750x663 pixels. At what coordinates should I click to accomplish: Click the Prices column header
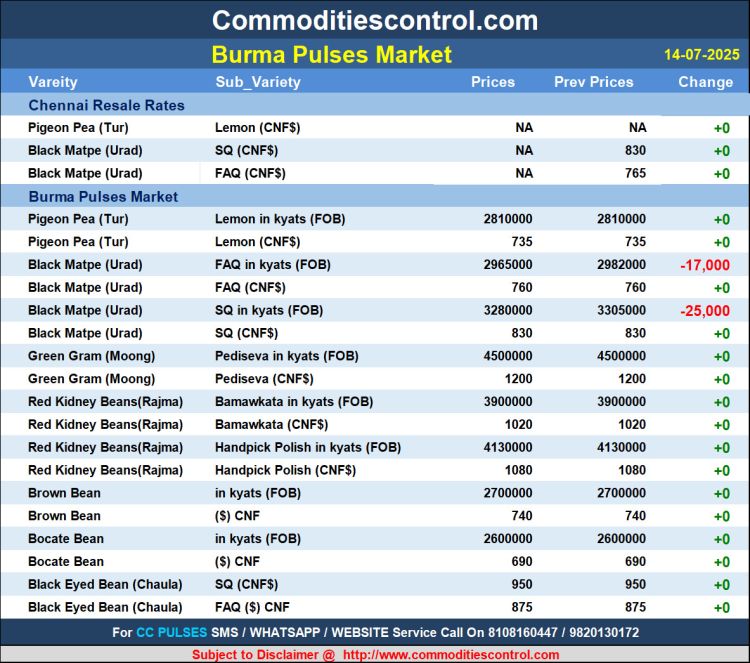tap(493, 82)
